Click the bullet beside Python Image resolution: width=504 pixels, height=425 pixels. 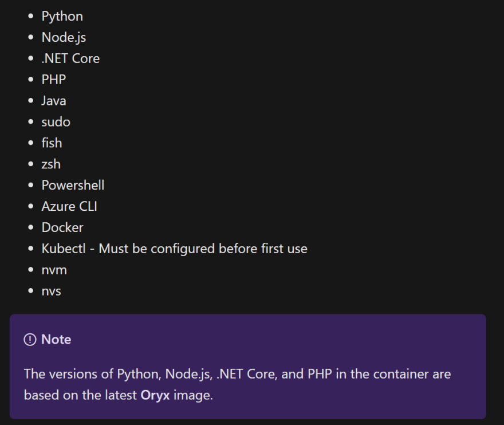click(31, 16)
